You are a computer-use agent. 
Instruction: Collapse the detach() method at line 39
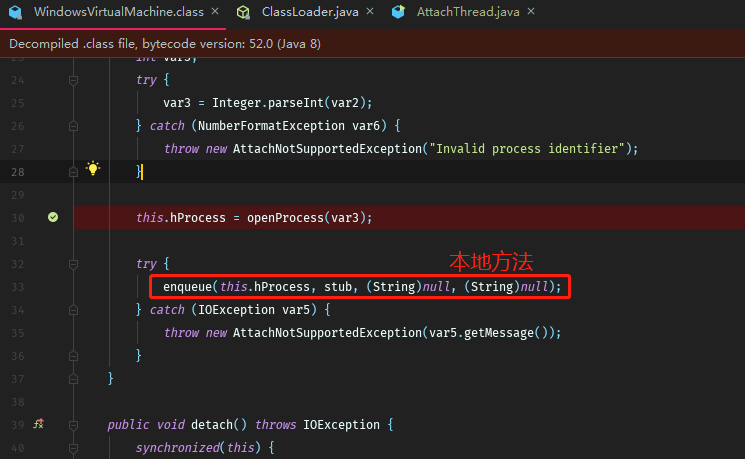click(73, 425)
